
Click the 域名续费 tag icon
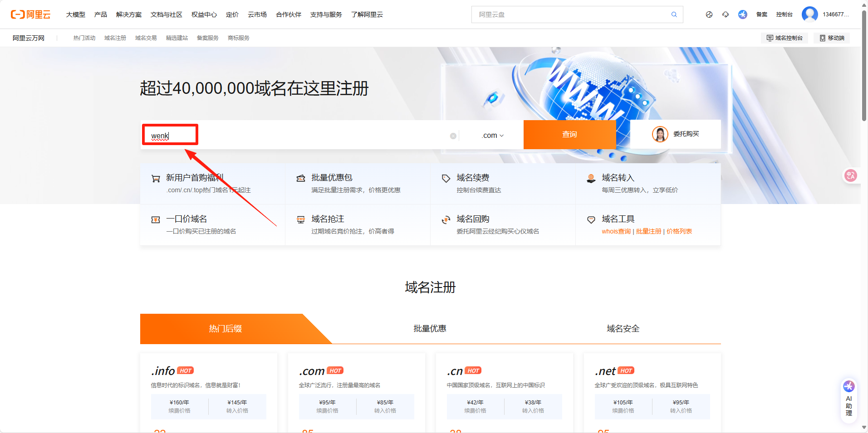click(446, 178)
